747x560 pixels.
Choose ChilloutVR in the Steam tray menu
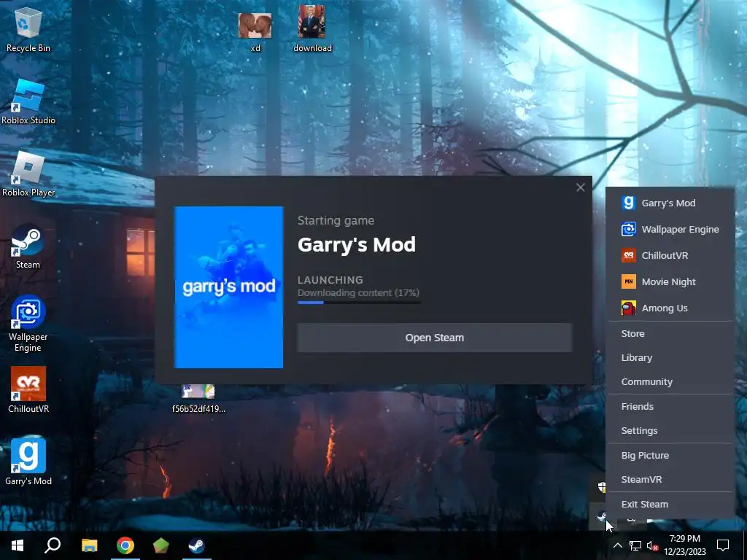pos(670,255)
